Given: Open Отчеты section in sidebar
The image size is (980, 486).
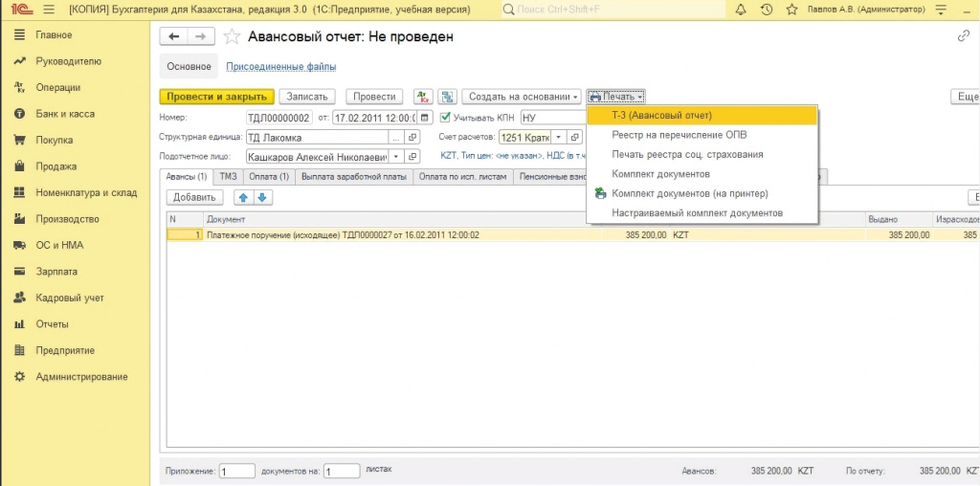Looking at the screenshot, I should coord(53,324).
